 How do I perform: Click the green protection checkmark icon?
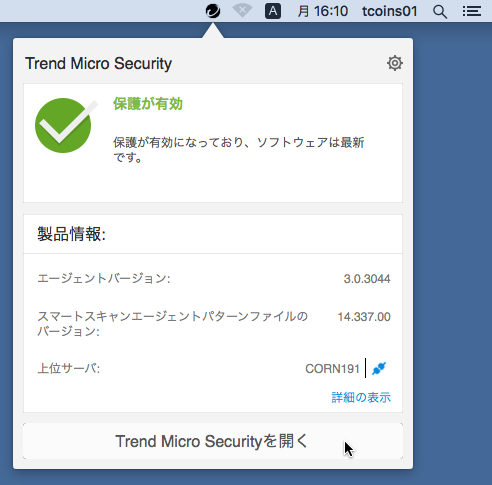click(x=64, y=125)
